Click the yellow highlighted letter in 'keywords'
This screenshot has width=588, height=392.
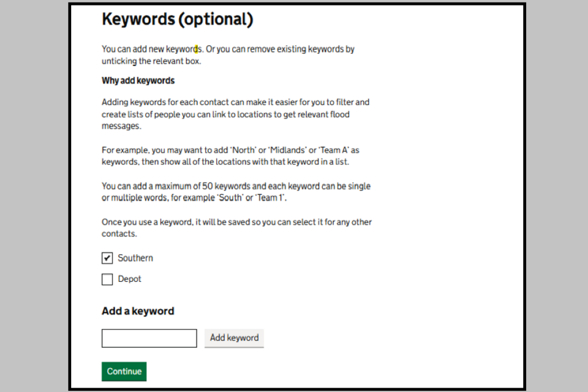click(x=197, y=49)
